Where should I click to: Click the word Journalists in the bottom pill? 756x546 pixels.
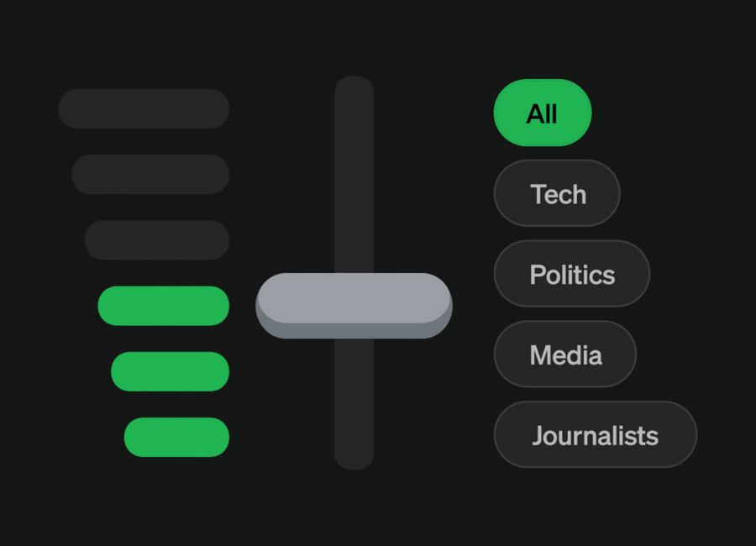[595, 435]
